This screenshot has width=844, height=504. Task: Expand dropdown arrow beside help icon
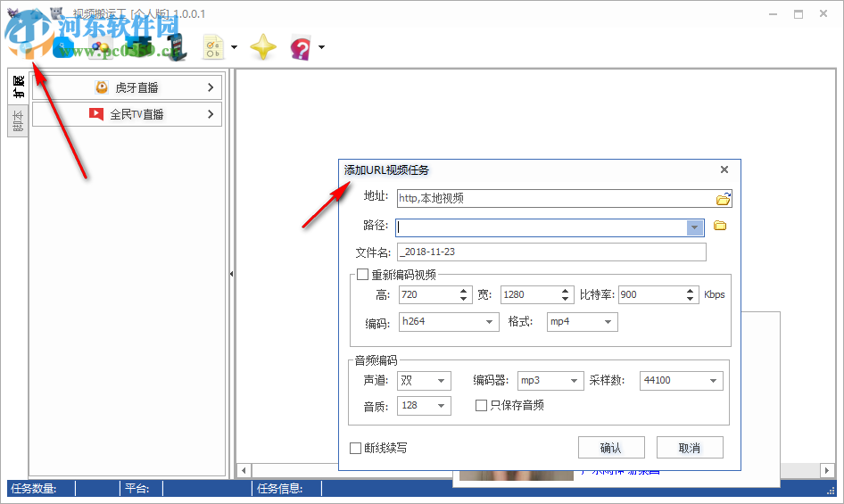pos(321,47)
